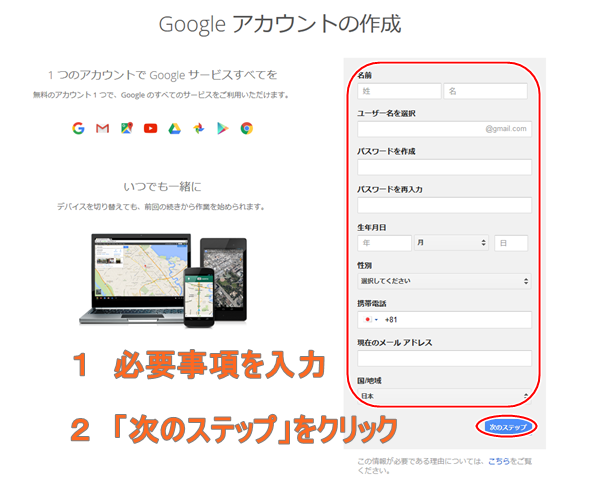Image resolution: width=600 pixels, height=477 pixels.
Task: Click the Google search G icon
Action: [x=78, y=128]
